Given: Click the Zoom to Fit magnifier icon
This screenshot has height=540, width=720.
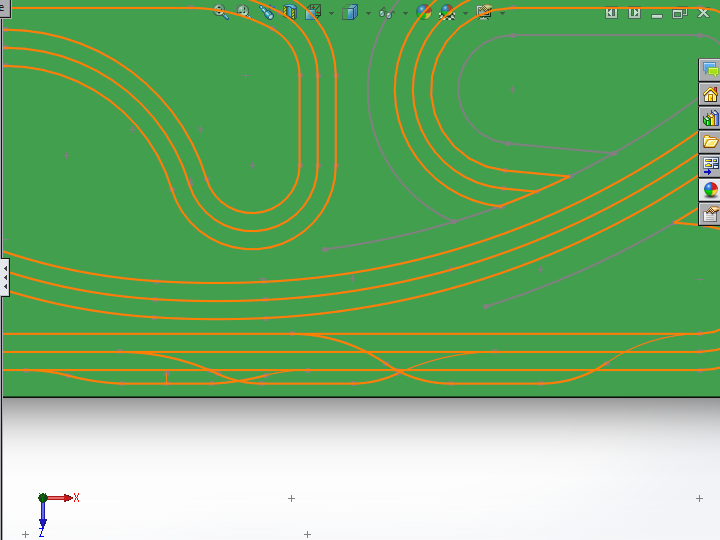Looking at the screenshot, I should point(221,12).
